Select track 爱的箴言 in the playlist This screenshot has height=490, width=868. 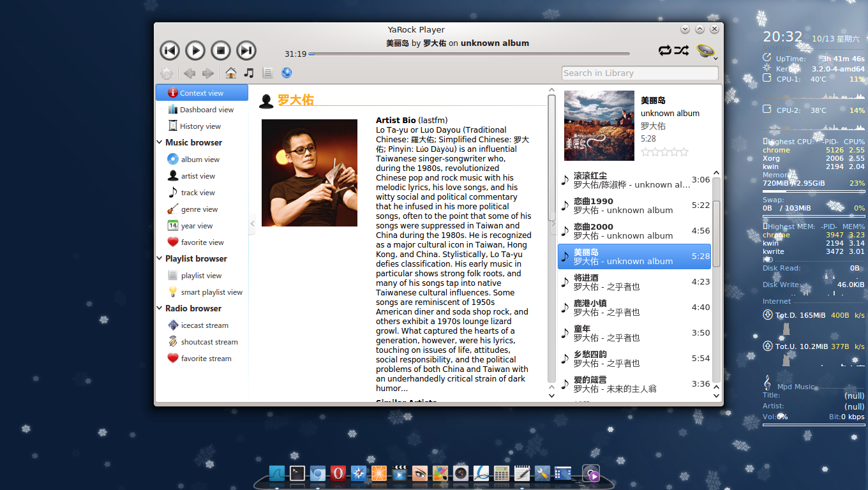634,384
